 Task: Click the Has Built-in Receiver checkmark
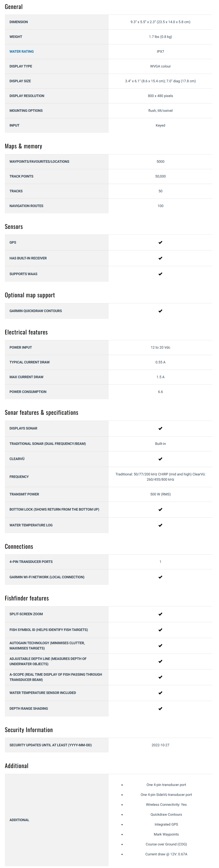(x=160, y=258)
